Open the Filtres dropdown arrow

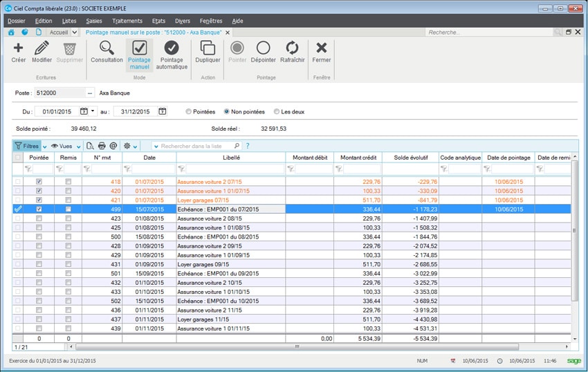[45, 147]
